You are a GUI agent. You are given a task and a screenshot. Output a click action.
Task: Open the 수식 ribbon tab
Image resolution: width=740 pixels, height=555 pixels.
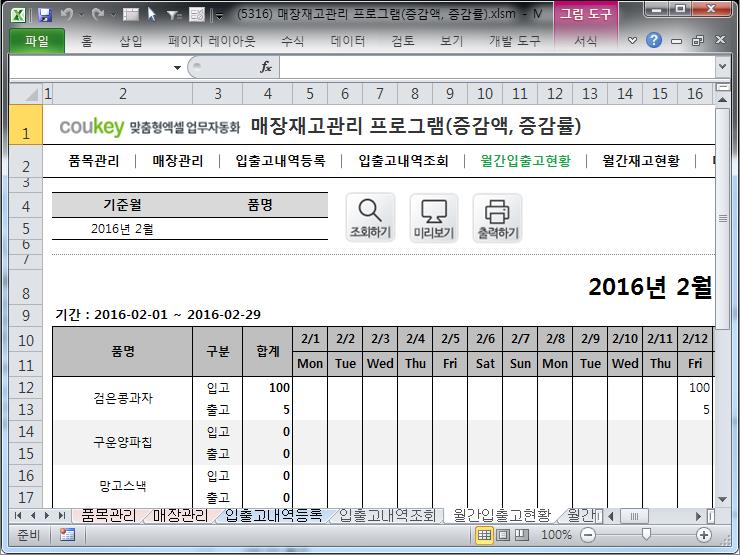coord(293,41)
